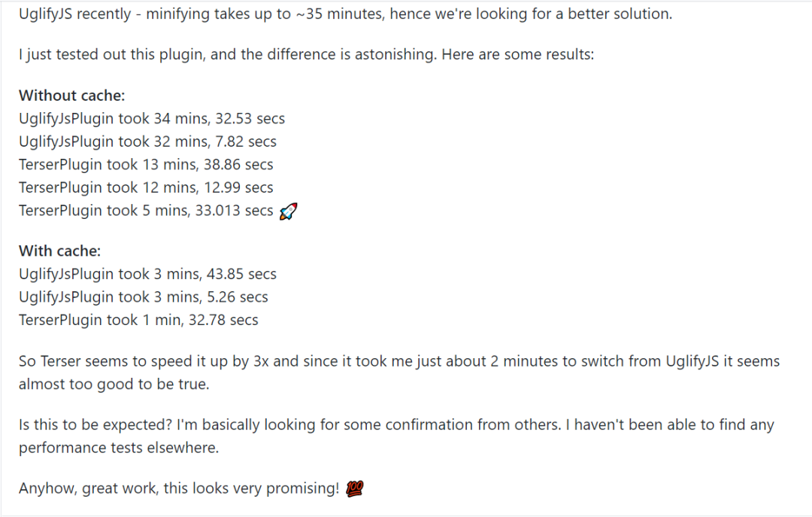Screen dimensions: 812x517
Task: Click the rocket emoji after 33.013 secs
Action: coord(288,211)
